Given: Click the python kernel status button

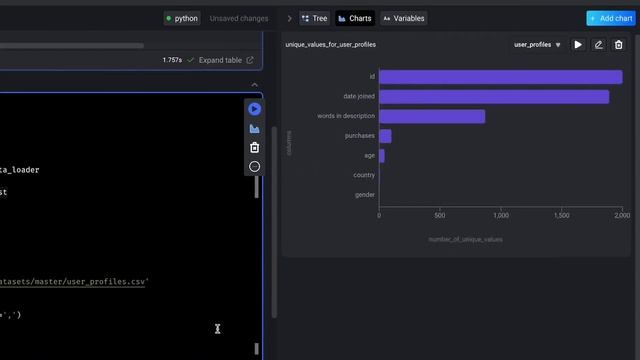Looking at the screenshot, I should [x=182, y=18].
